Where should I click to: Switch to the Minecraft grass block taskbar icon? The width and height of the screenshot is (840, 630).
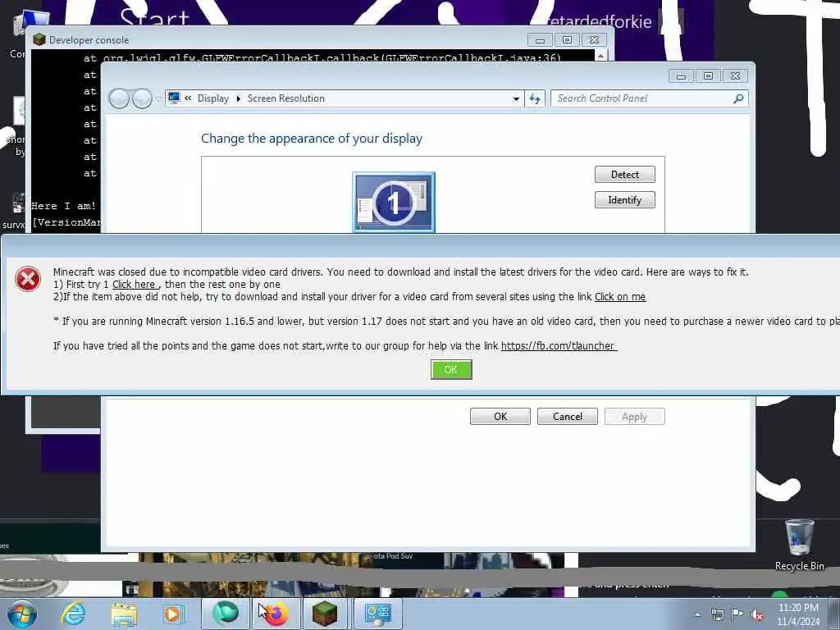pyautogui.click(x=325, y=614)
